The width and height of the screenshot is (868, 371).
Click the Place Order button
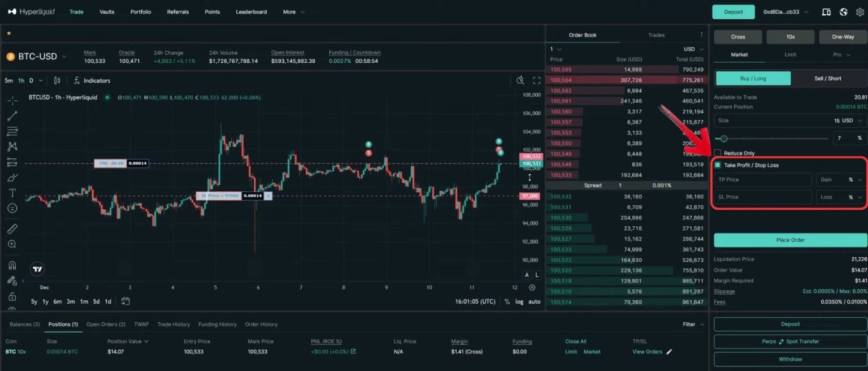(789, 240)
